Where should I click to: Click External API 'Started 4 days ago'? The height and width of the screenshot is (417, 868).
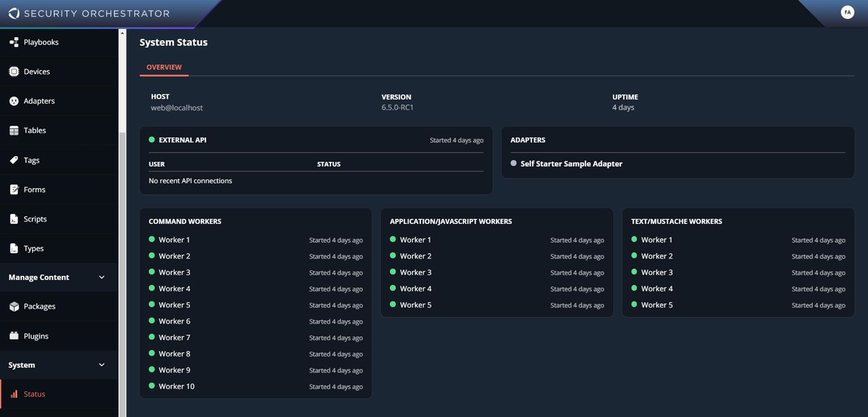(x=457, y=141)
